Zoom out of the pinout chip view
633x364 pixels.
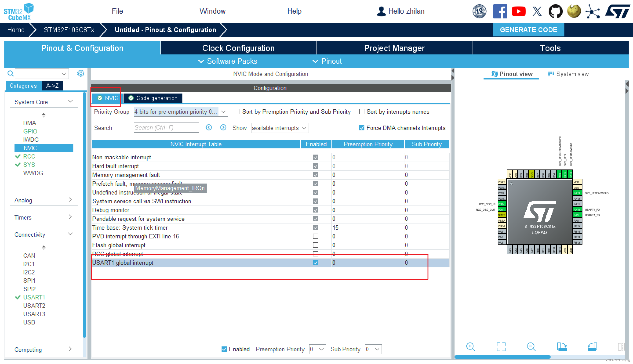[531, 347]
